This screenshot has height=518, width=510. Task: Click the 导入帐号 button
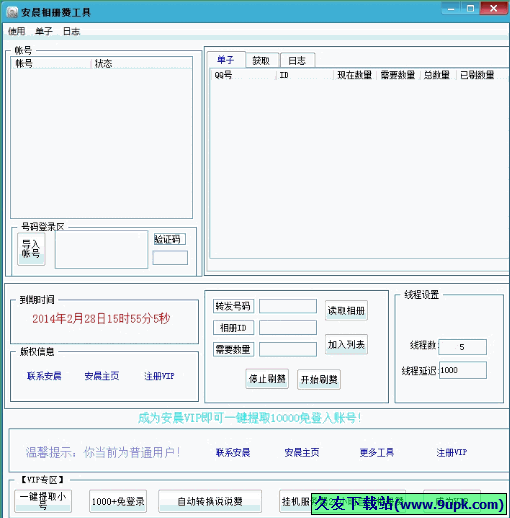pos(31,249)
